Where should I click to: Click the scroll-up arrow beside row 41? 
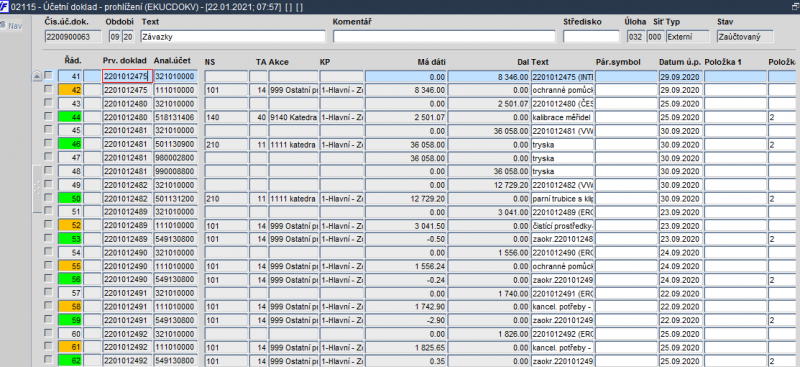(x=37, y=76)
